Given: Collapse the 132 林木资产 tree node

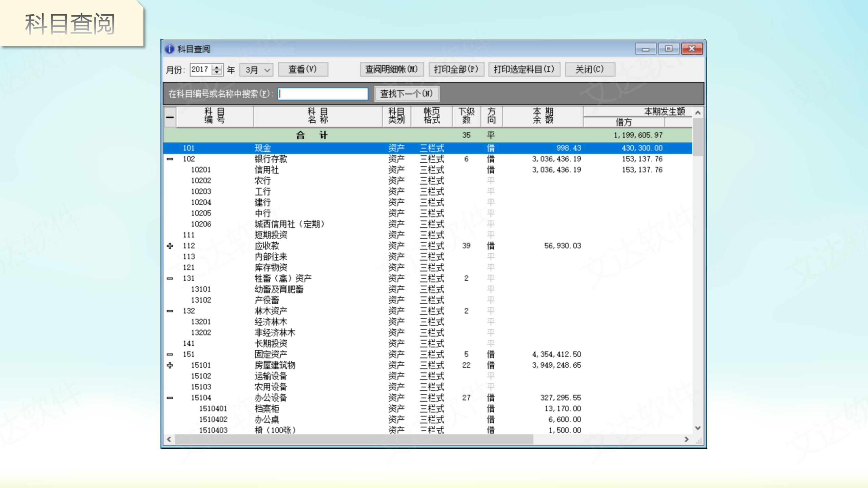Looking at the screenshot, I should 170,311.
